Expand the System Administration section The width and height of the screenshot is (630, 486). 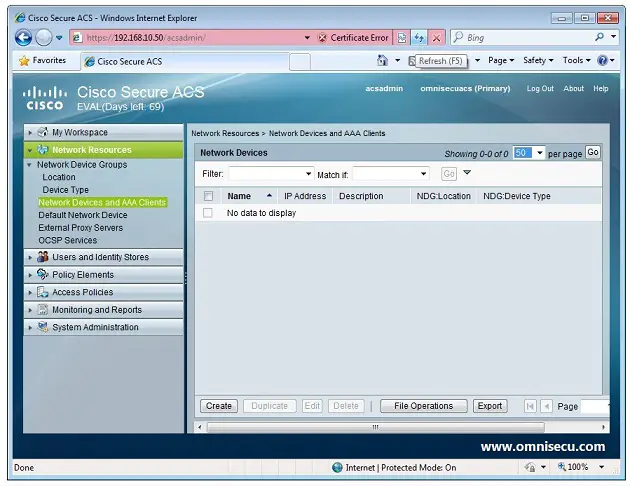point(30,328)
